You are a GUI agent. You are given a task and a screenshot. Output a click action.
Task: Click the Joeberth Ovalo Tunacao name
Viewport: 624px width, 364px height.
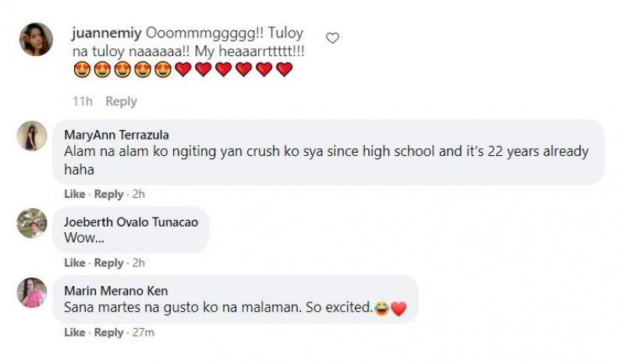[130, 222]
